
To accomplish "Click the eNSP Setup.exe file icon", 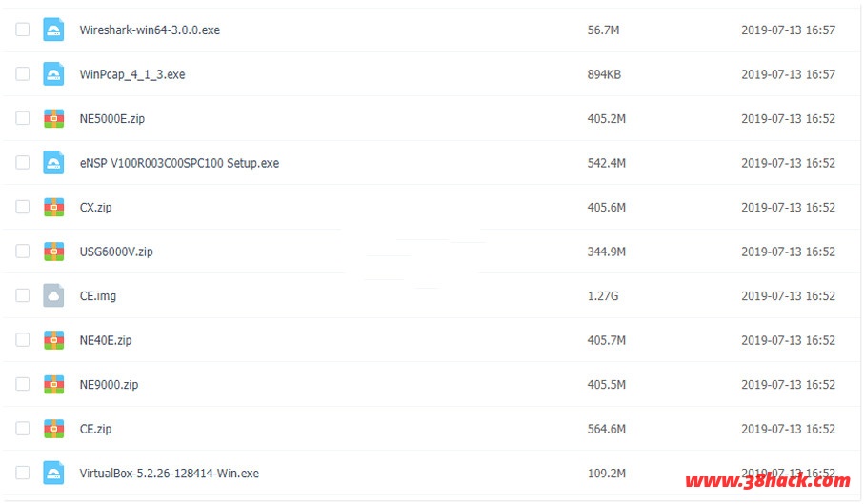I will (53, 163).
